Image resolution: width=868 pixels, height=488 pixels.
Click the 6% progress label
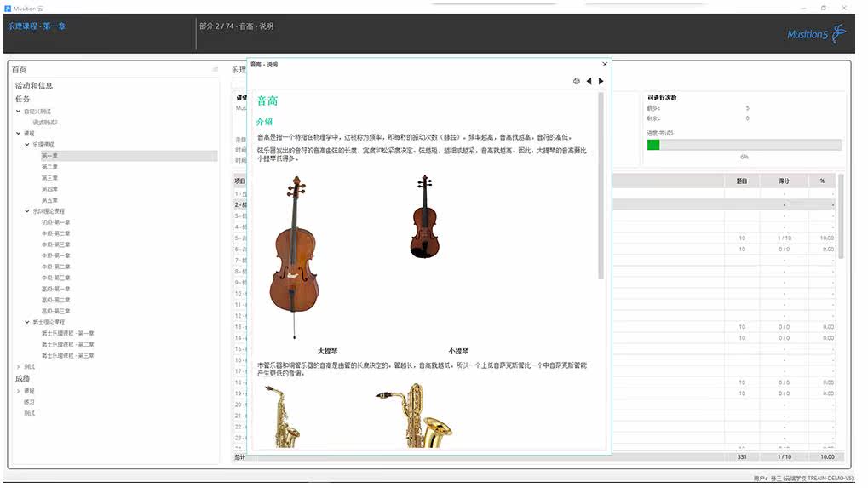(x=744, y=158)
